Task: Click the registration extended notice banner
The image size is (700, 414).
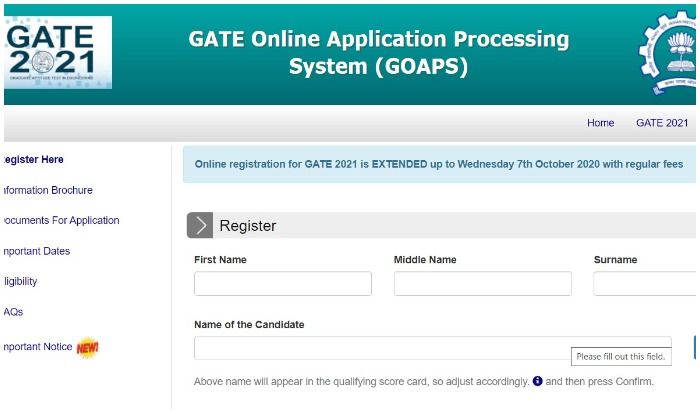Action: (439, 164)
